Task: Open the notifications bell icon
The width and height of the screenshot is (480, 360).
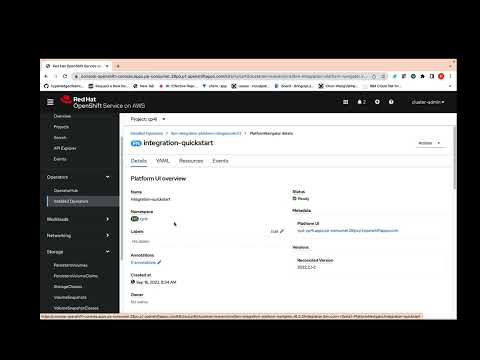Action: click(x=361, y=102)
